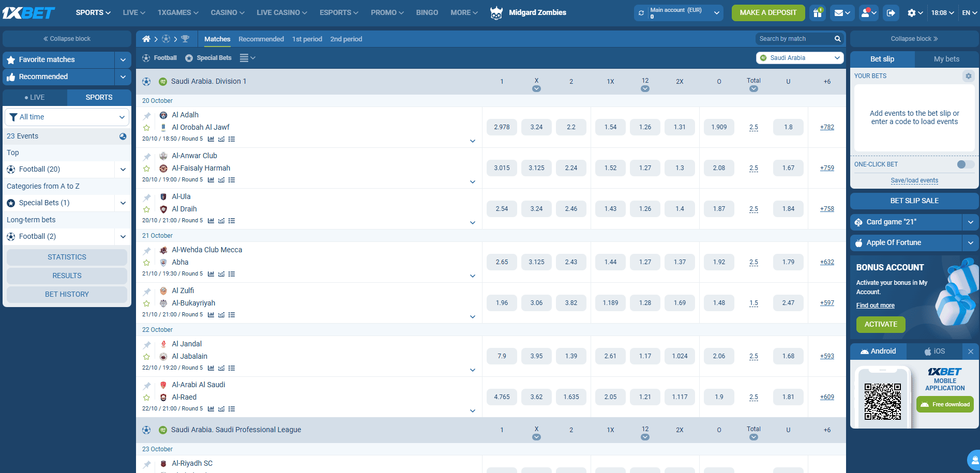Click the MAKE A DEPOSIT button
Image resolution: width=980 pixels, height=473 pixels.
coord(768,12)
